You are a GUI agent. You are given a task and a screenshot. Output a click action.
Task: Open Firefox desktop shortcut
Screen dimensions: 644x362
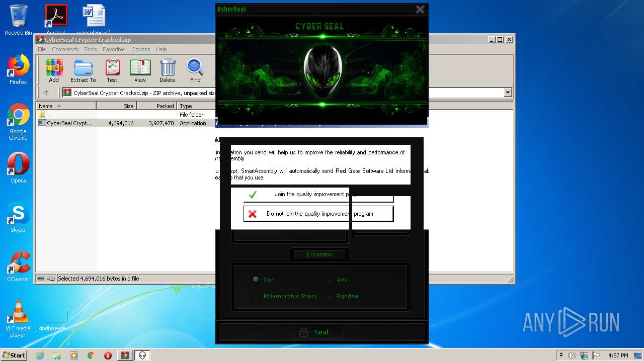coord(18,70)
